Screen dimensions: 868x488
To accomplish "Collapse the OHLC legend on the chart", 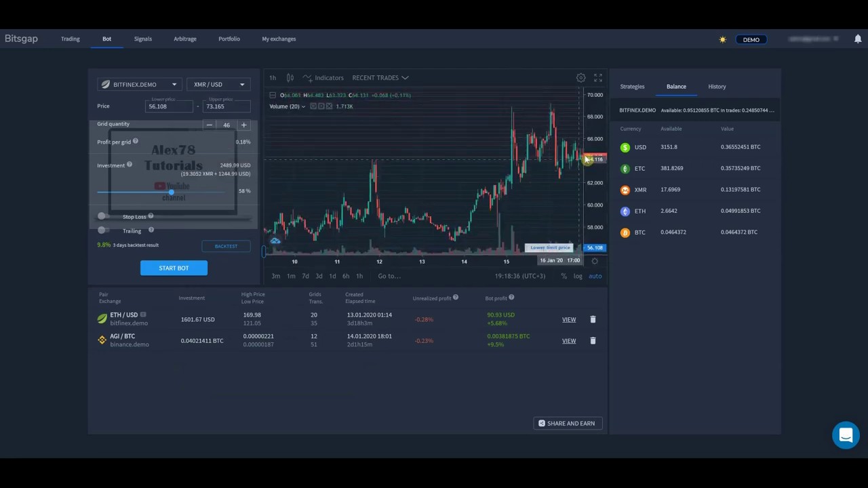I will tap(273, 95).
